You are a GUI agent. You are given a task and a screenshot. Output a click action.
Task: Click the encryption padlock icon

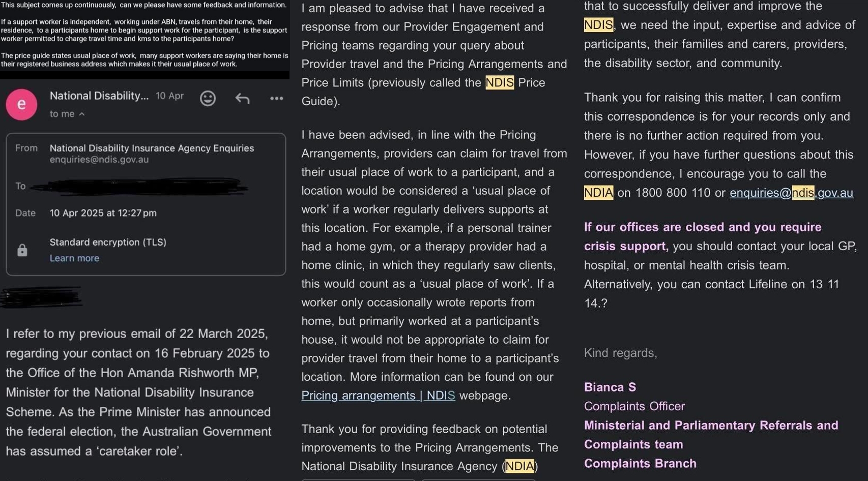pos(22,250)
